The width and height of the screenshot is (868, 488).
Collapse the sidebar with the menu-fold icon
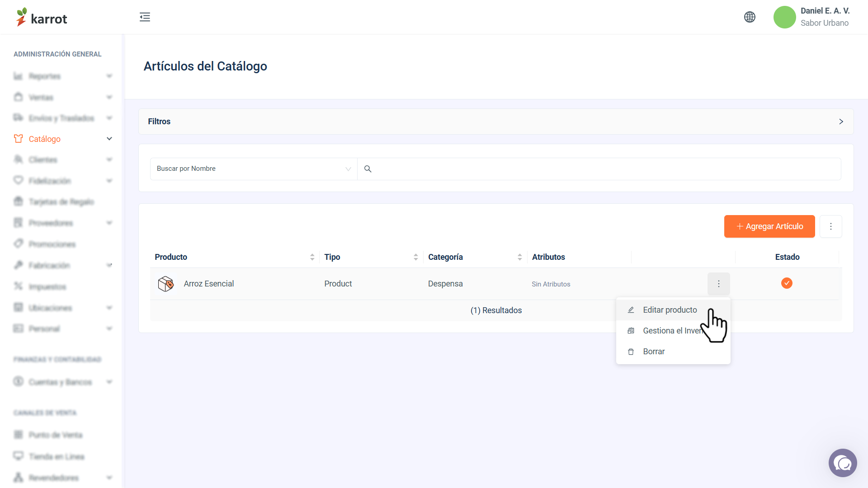tap(145, 17)
